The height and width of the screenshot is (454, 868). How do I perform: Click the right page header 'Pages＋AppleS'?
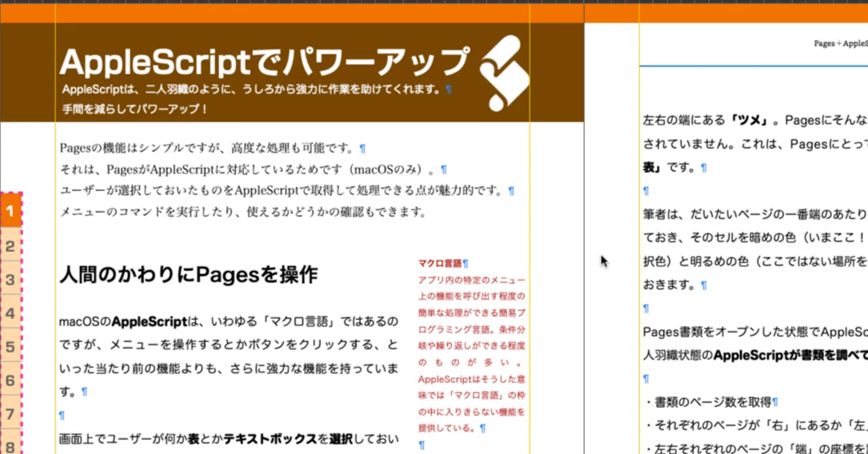pyautogui.click(x=841, y=43)
